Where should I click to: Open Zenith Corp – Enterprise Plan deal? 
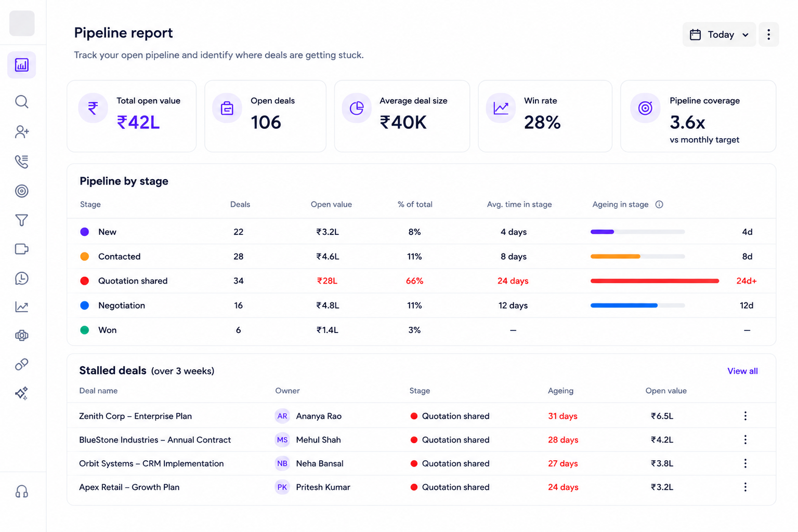tap(135, 416)
